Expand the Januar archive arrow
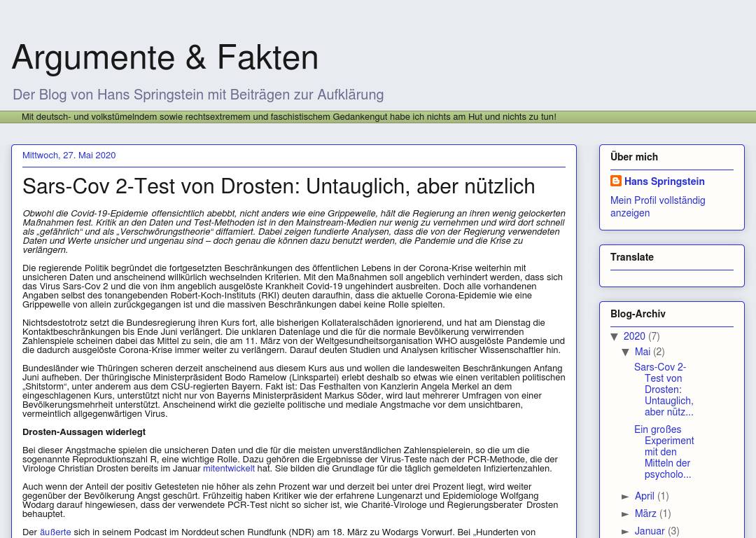Viewport: 756px width, 538px height. click(x=626, y=532)
